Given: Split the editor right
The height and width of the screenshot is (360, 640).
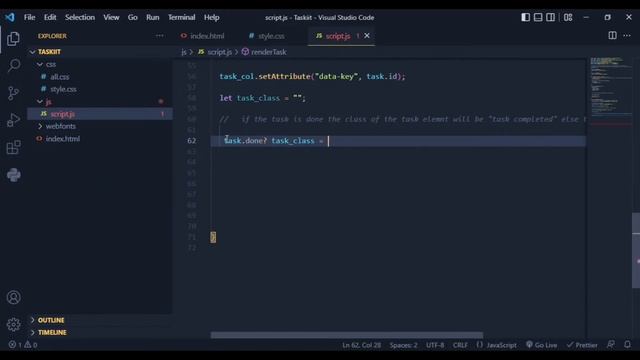Looking at the screenshot, I should coord(612,36).
